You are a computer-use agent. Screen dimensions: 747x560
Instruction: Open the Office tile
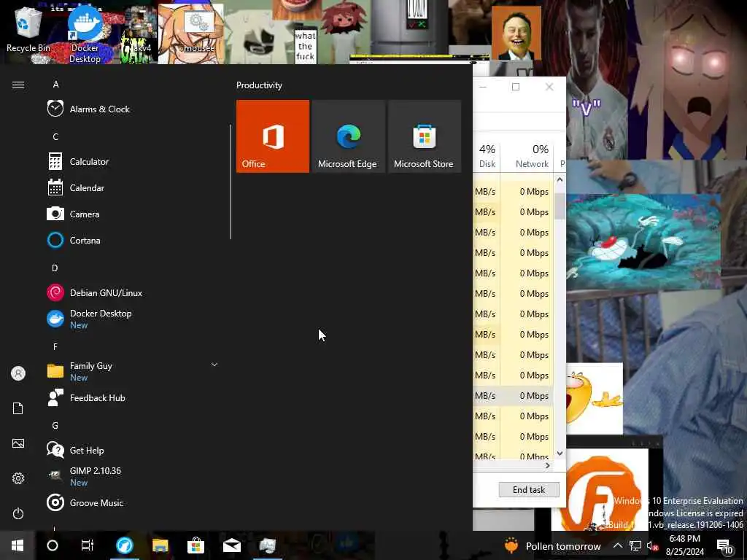[x=273, y=136]
